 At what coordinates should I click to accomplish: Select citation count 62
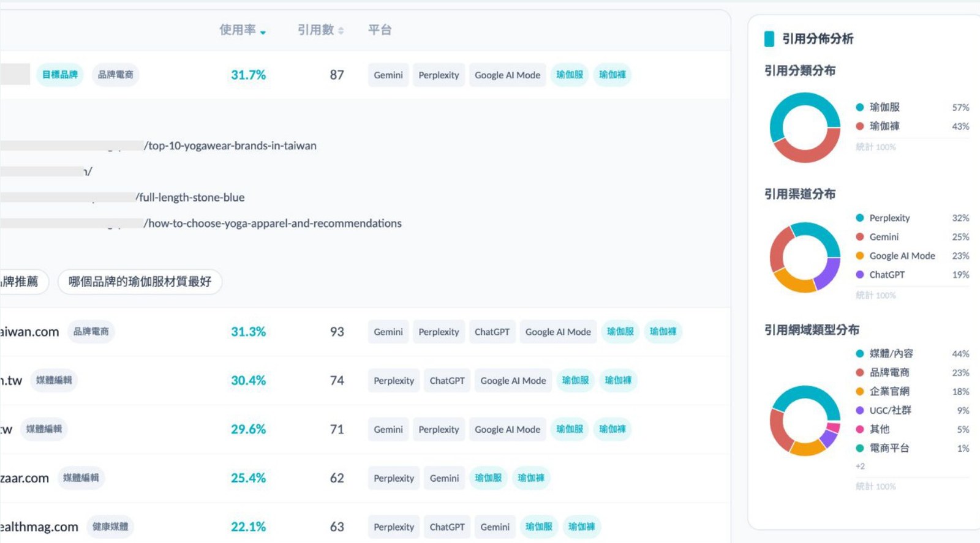[337, 478]
